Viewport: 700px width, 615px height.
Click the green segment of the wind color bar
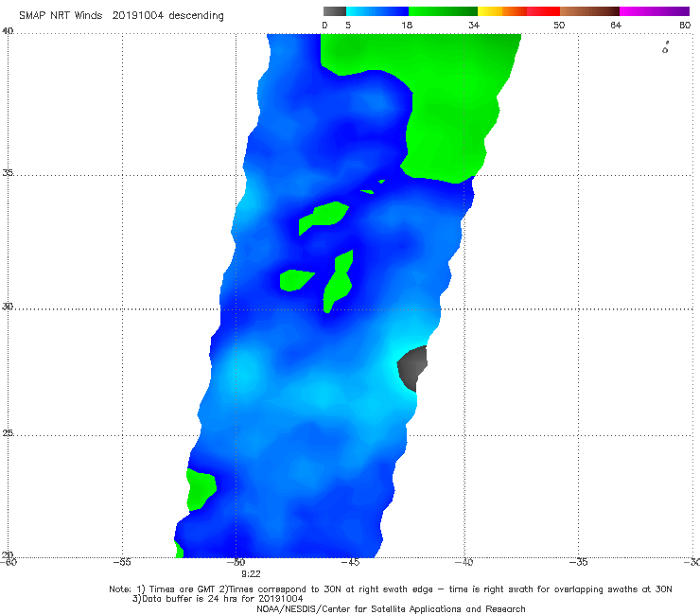(443, 11)
